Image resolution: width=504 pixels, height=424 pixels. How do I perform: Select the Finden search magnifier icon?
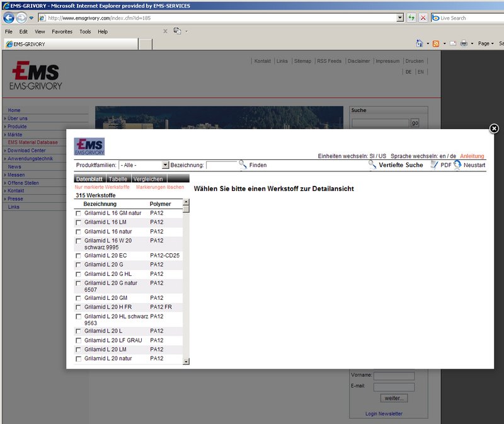pyautogui.click(x=243, y=164)
